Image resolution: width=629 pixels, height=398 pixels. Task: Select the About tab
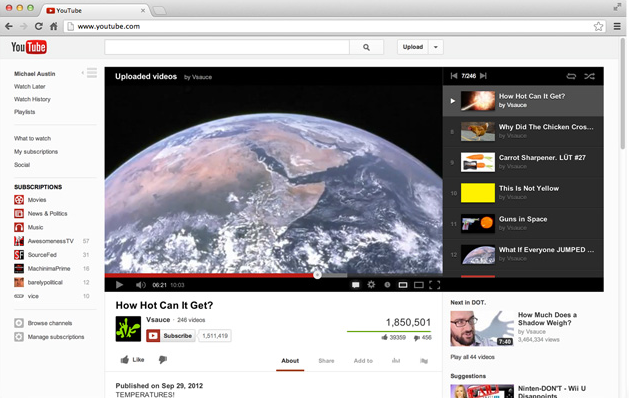(290, 361)
